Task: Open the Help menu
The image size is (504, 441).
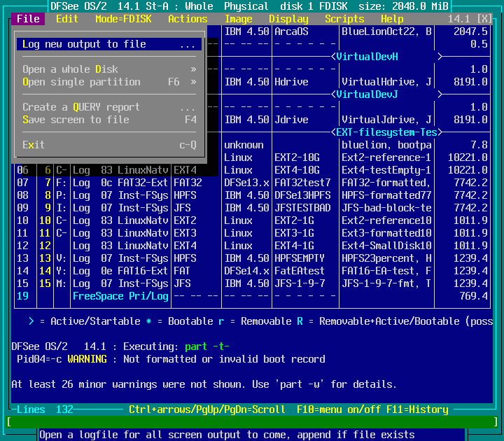Action: tap(392, 19)
